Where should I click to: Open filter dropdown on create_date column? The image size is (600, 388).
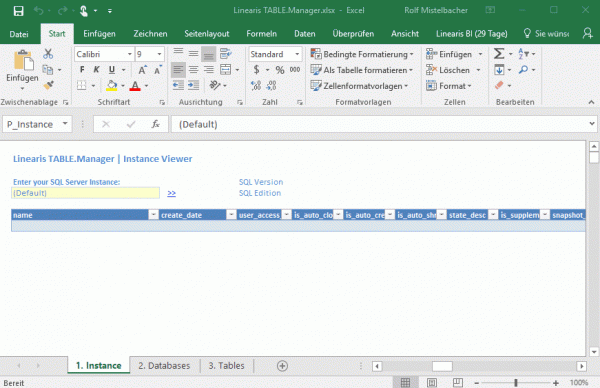231,215
